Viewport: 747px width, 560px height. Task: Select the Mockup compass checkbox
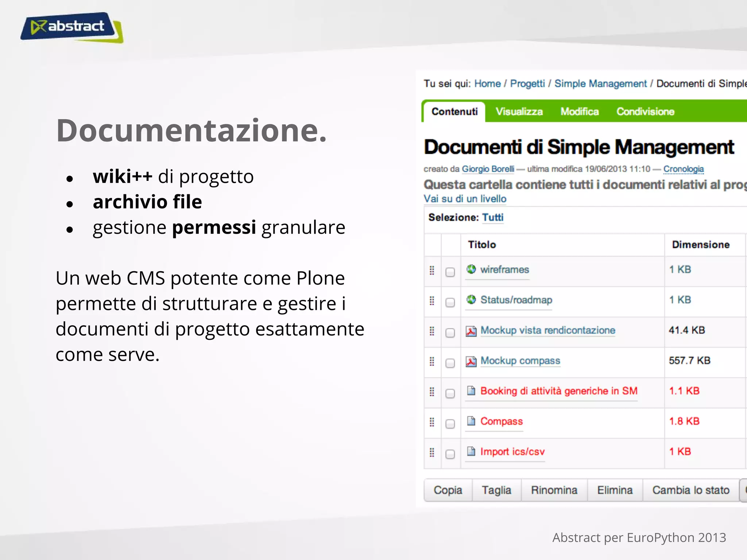pos(450,363)
